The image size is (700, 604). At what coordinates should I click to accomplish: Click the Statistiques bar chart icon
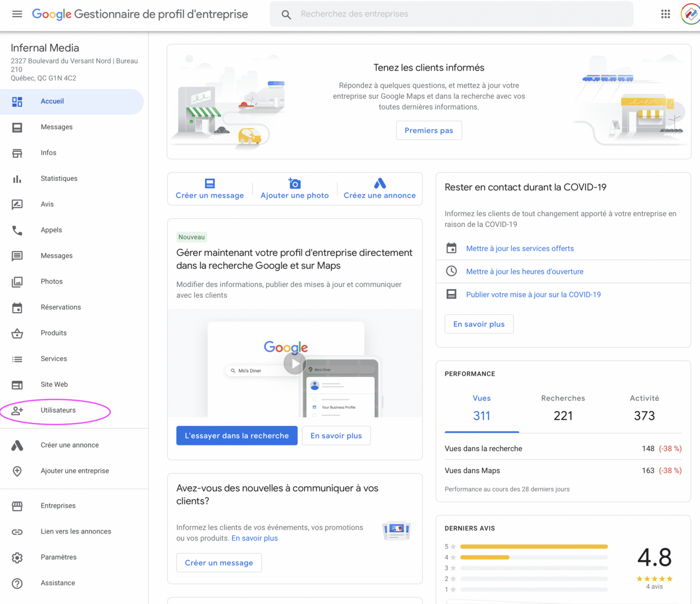click(17, 179)
